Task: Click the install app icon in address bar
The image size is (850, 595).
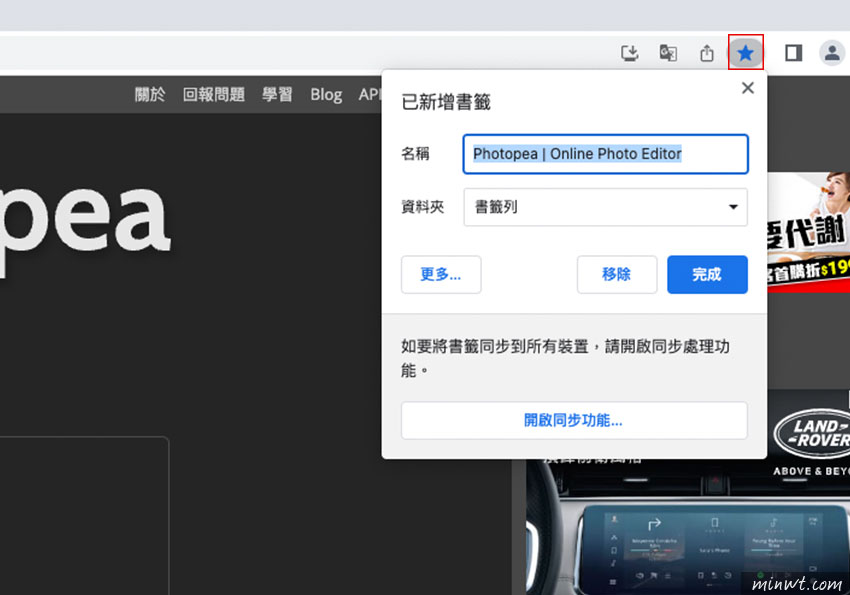Action: [629, 53]
